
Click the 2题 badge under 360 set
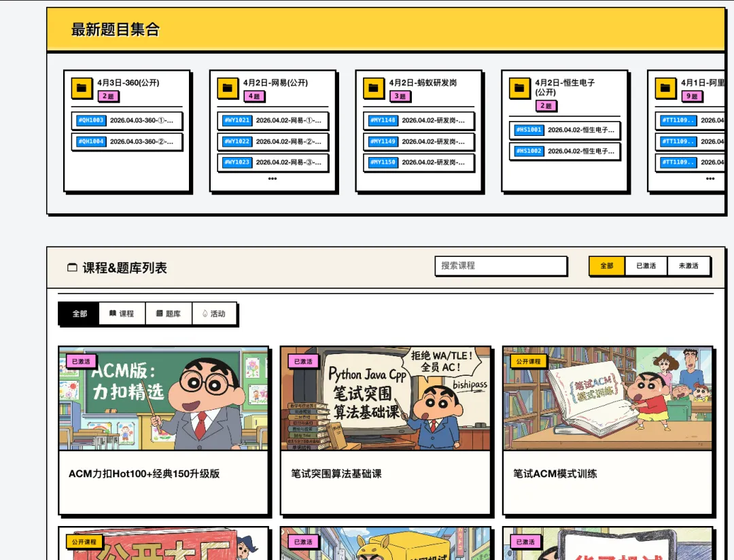pos(108,96)
